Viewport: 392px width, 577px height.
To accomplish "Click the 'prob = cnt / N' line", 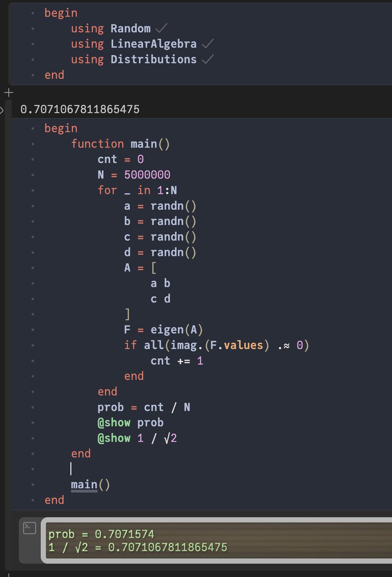I will [144, 407].
